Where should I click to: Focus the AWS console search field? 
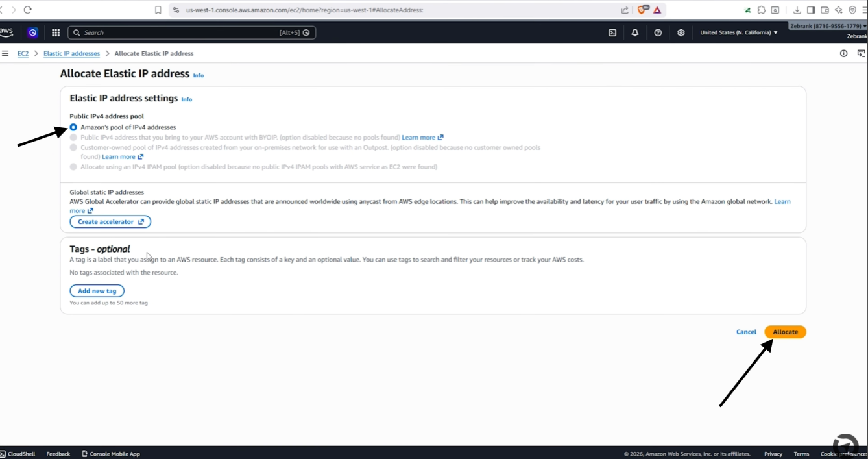(191, 32)
